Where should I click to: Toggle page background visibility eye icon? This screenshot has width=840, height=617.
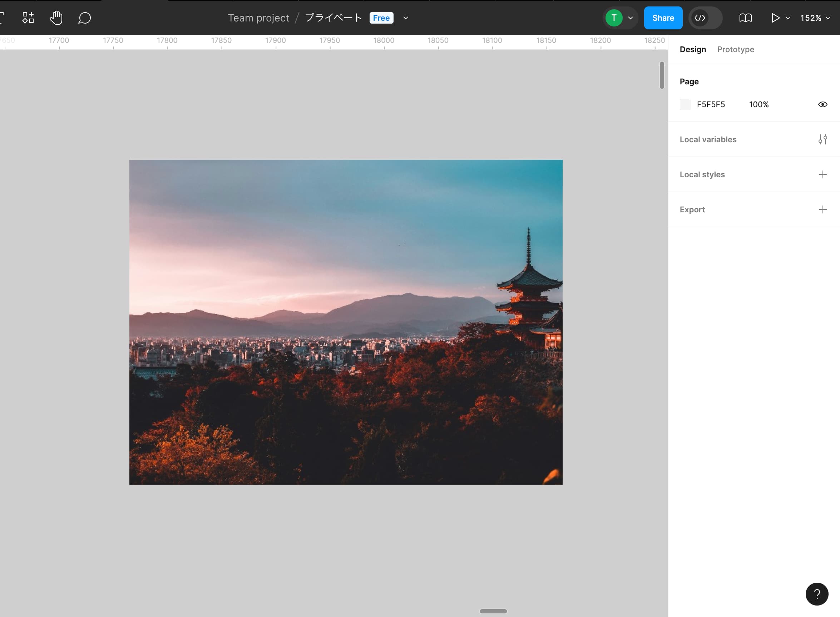822,104
